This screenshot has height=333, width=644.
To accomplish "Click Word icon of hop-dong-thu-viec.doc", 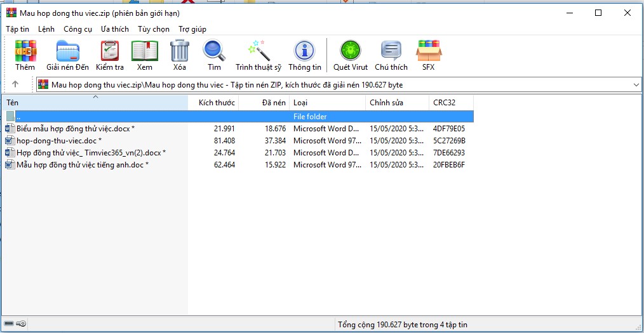I will coord(10,141).
